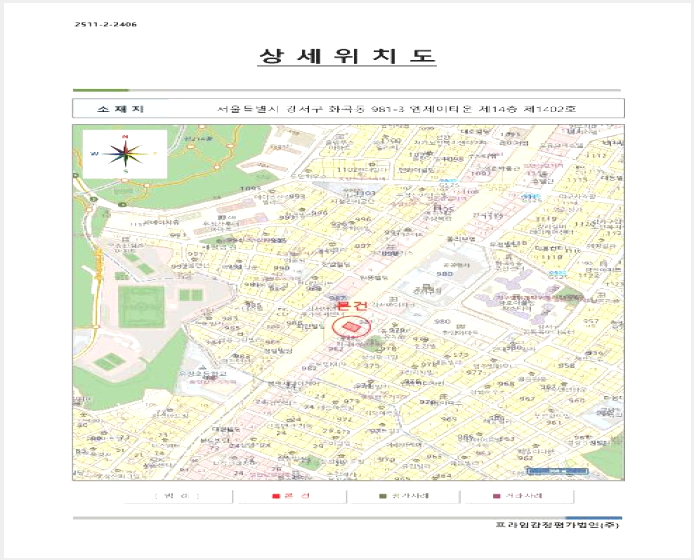Click the green 평가사례 legend swatch
Screen dimensions: 694x560
[x=383, y=496]
